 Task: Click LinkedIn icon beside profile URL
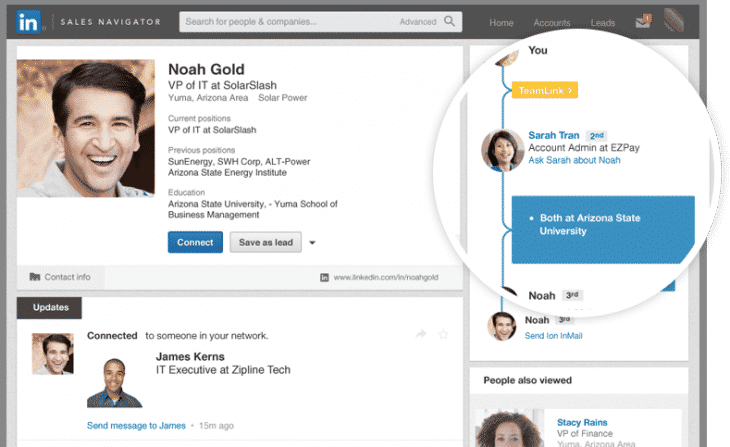[324, 277]
